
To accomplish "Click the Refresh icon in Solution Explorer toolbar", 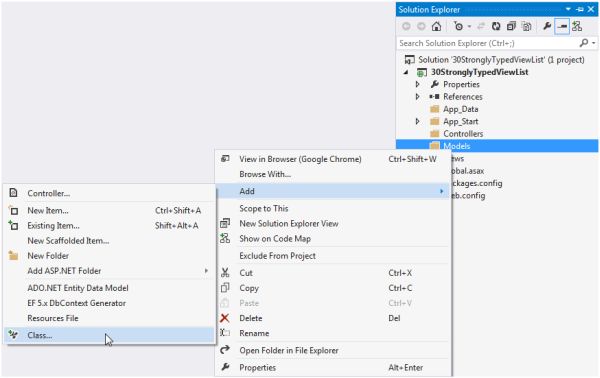I will point(496,26).
